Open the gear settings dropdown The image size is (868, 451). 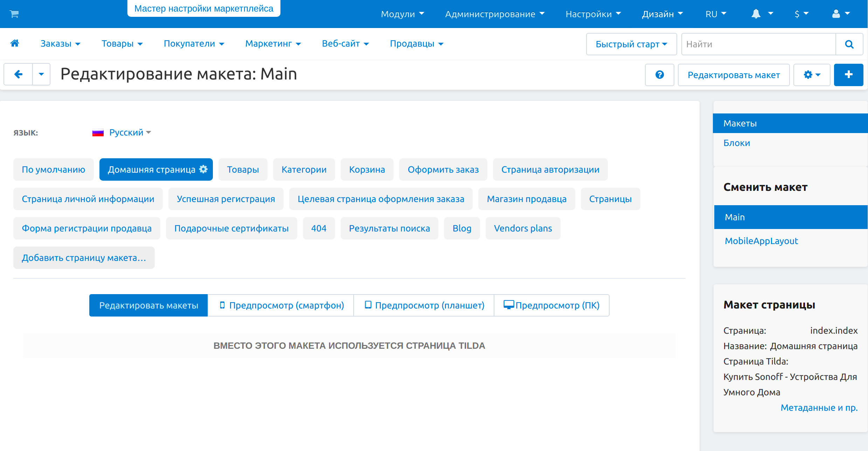tap(812, 75)
